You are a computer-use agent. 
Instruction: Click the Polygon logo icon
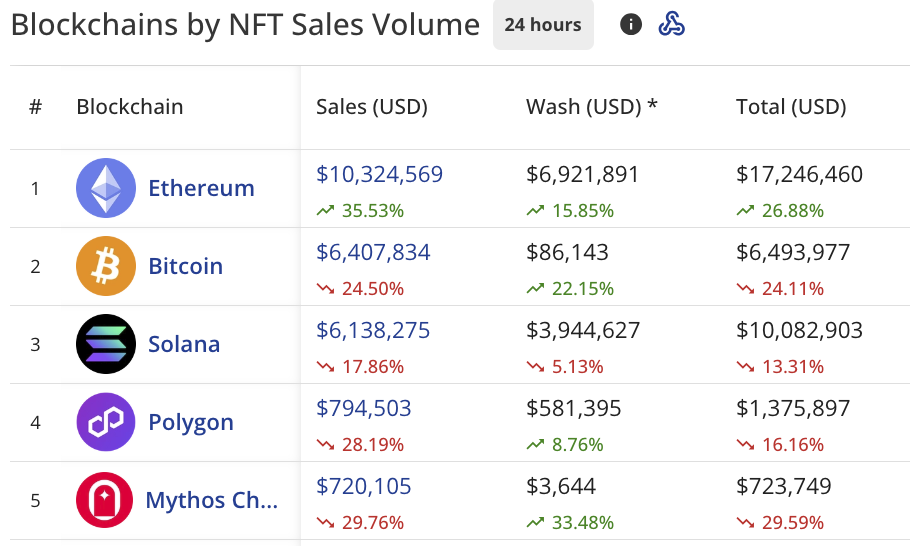click(x=106, y=422)
